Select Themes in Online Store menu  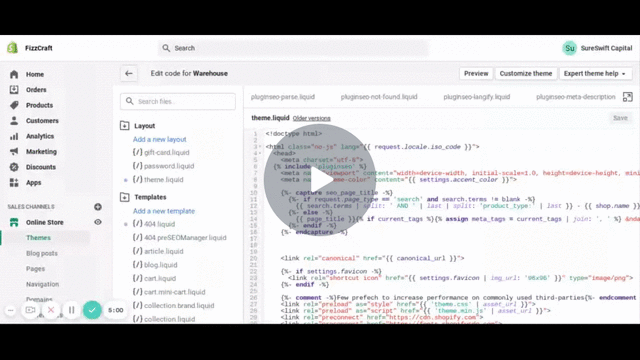[x=38, y=238]
